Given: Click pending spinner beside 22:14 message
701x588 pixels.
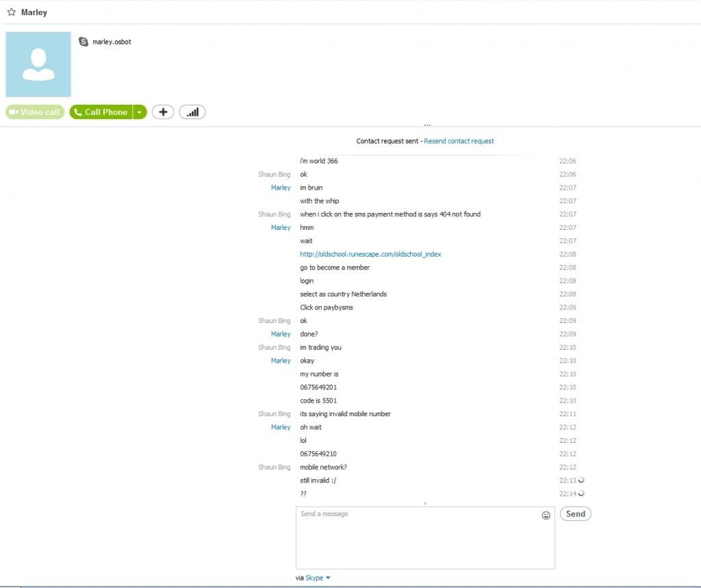Looking at the screenshot, I should tap(581, 493).
